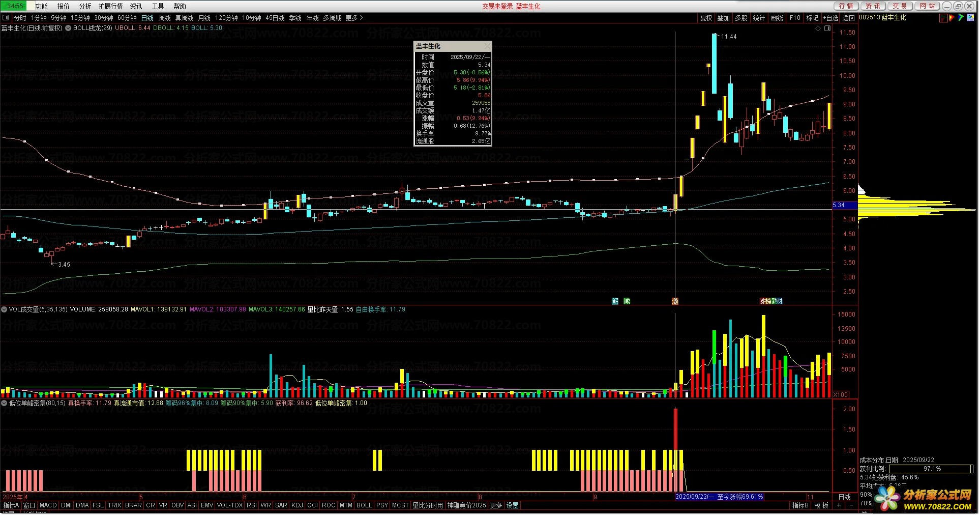Click the minus zoom-out button at bottom right
Screen dimensions: 980x515
pos(850,506)
